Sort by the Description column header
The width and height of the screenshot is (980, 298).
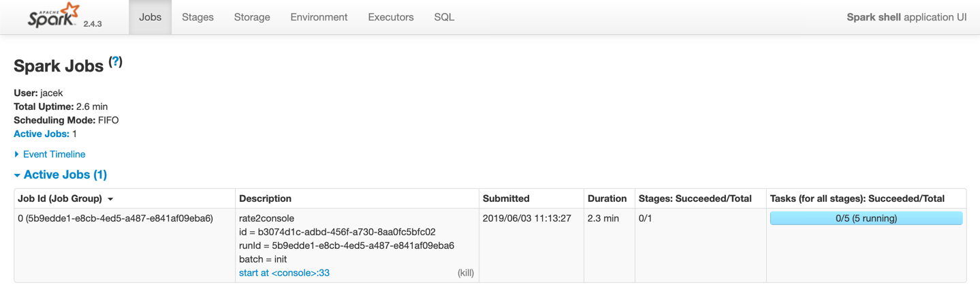(x=265, y=198)
